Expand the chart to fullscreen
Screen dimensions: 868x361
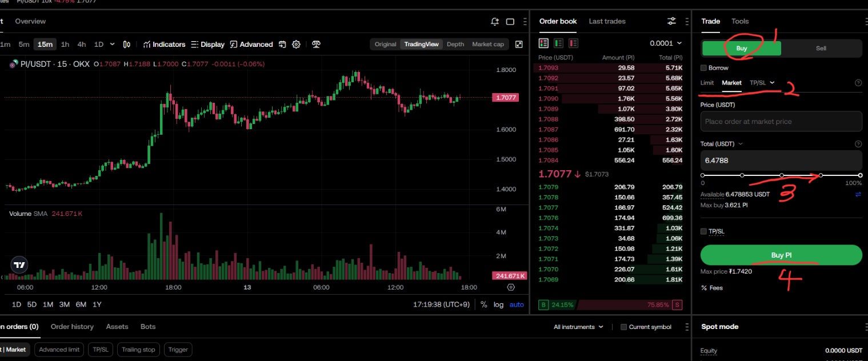click(x=519, y=45)
